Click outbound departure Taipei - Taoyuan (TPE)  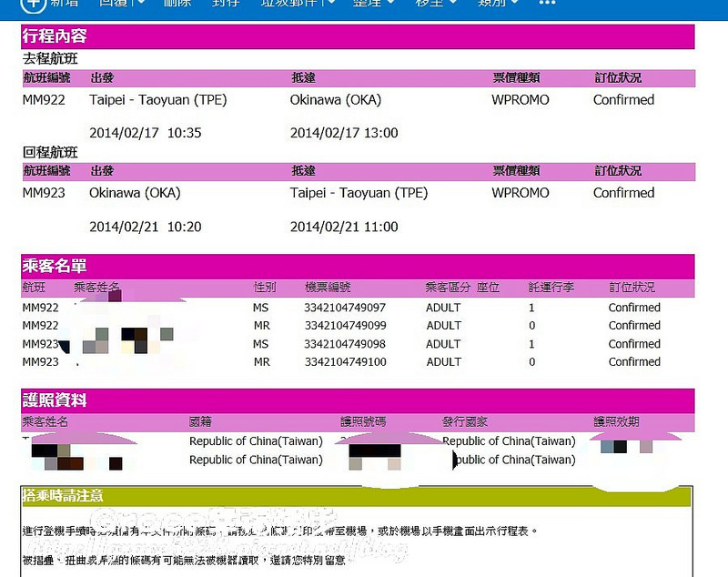(x=157, y=100)
